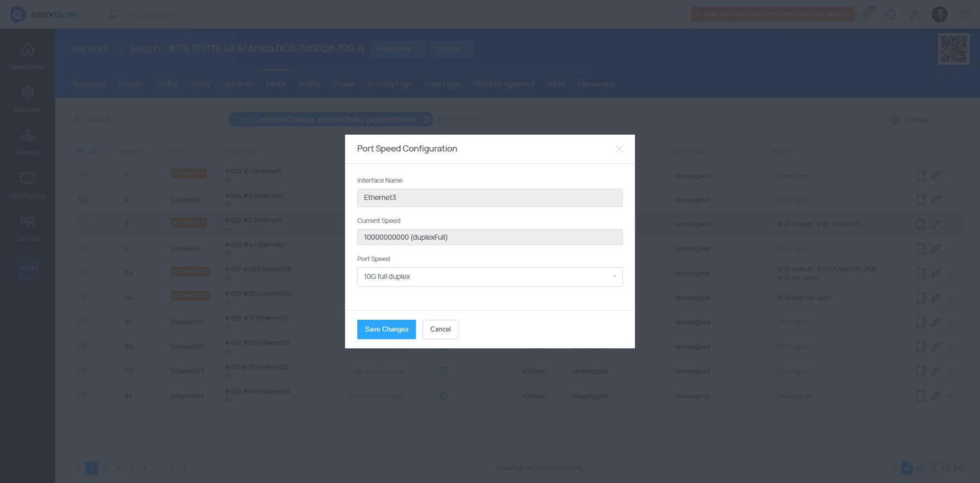Click the QR code thumbnail
The image size is (980, 483).
pyautogui.click(x=954, y=49)
